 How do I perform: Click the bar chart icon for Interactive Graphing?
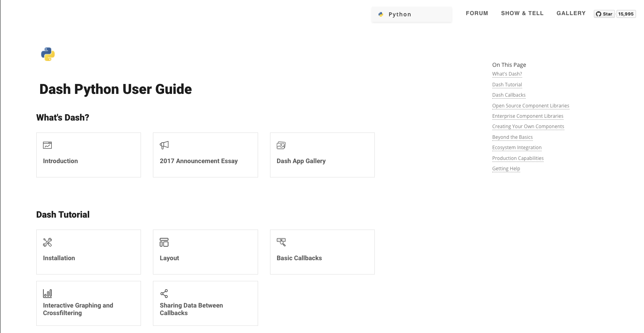pos(47,294)
